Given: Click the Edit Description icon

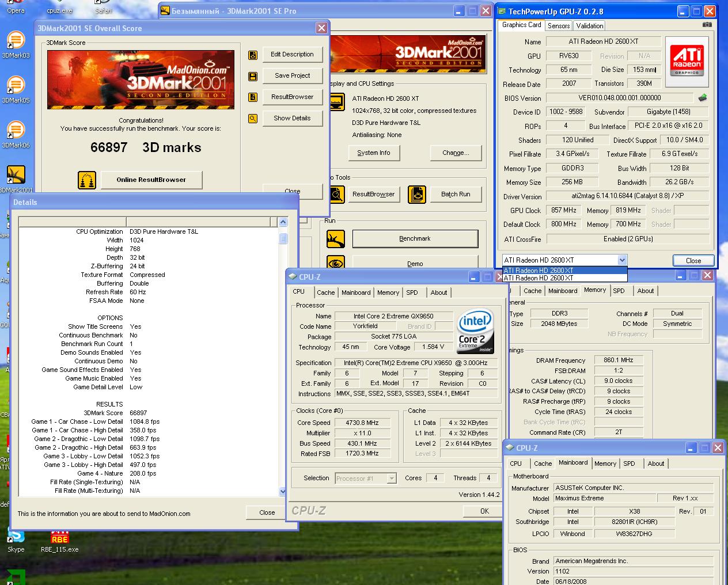Looking at the screenshot, I should pos(252,55).
